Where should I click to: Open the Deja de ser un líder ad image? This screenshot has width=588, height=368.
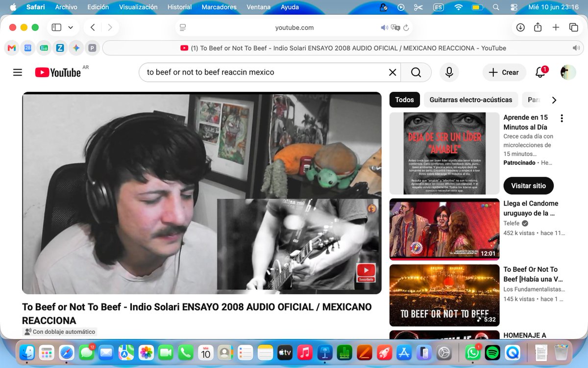[444, 154]
